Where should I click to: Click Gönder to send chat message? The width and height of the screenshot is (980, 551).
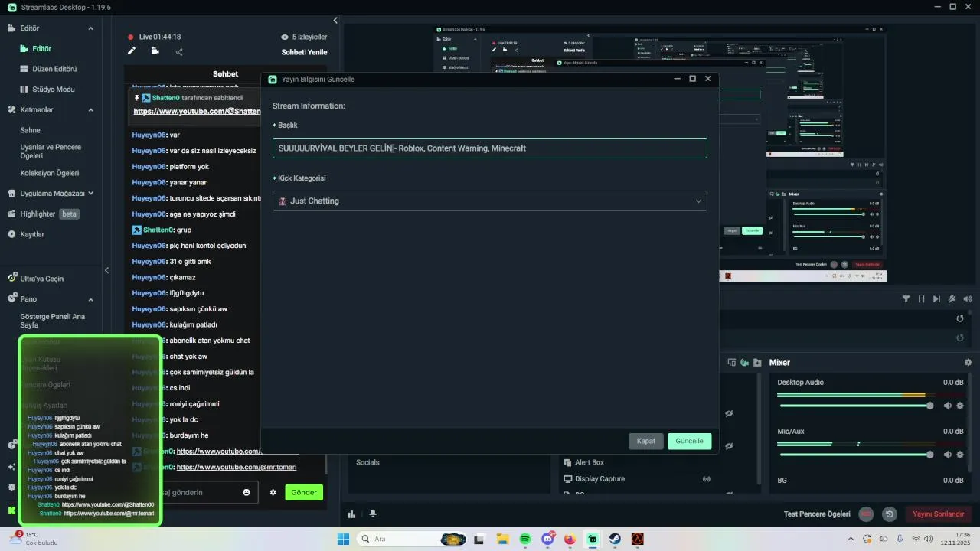click(304, 492)
